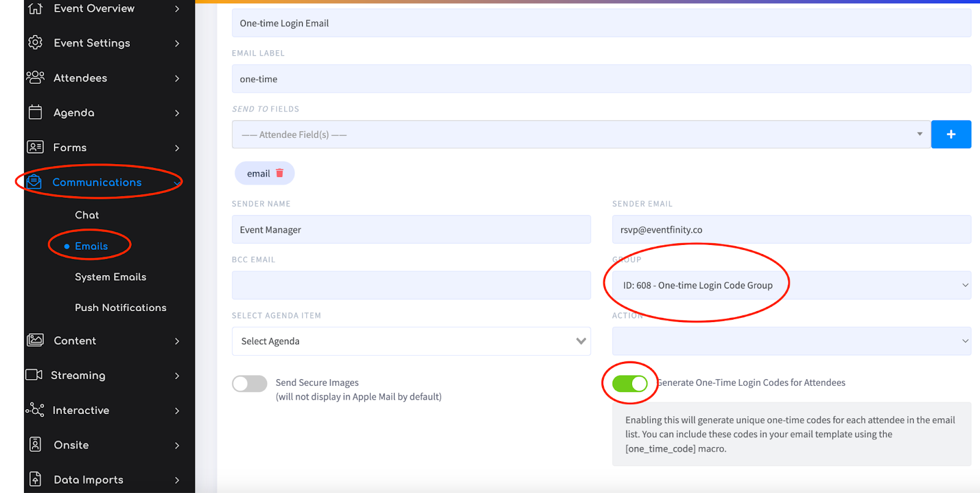Open the Select Agenda dropdown
Screen dimensions: 980x493
(411, 341)
